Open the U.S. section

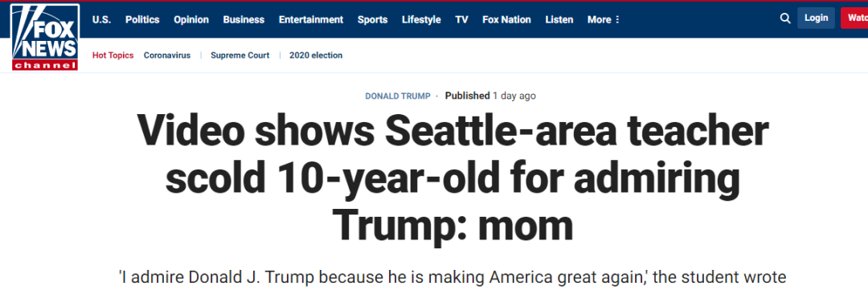[102, 19]
